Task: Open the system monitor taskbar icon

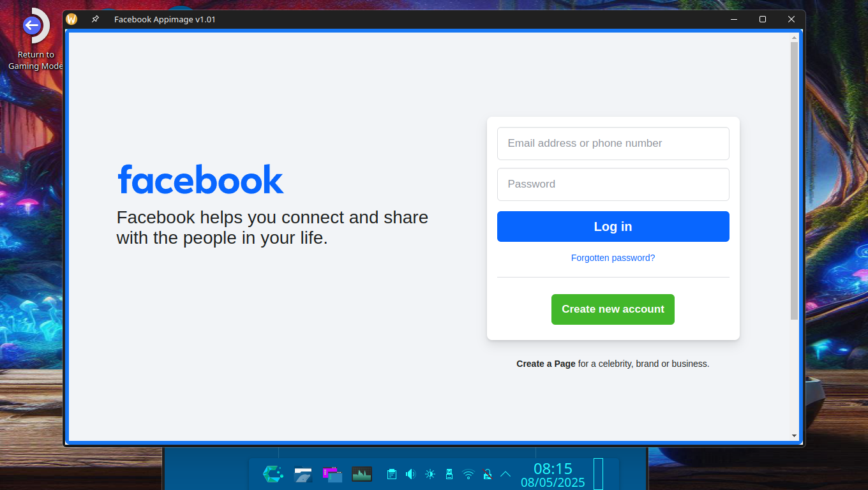Action: (x=362, y=474)
